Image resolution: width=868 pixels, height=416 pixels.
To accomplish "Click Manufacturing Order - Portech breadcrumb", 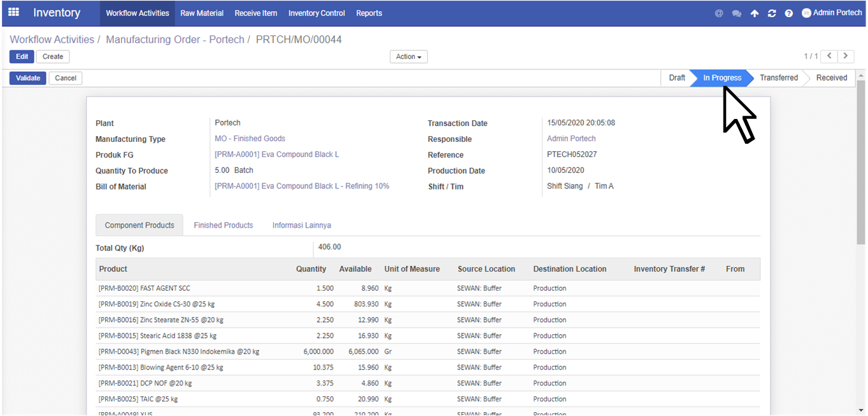I will click(x=174, y=39).
